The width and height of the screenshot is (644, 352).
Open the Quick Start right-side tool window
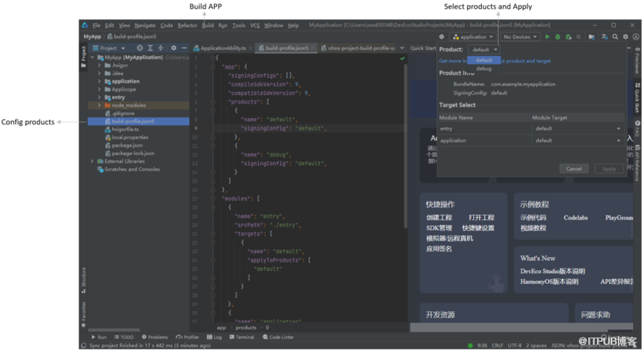click(x=637, y=99)
